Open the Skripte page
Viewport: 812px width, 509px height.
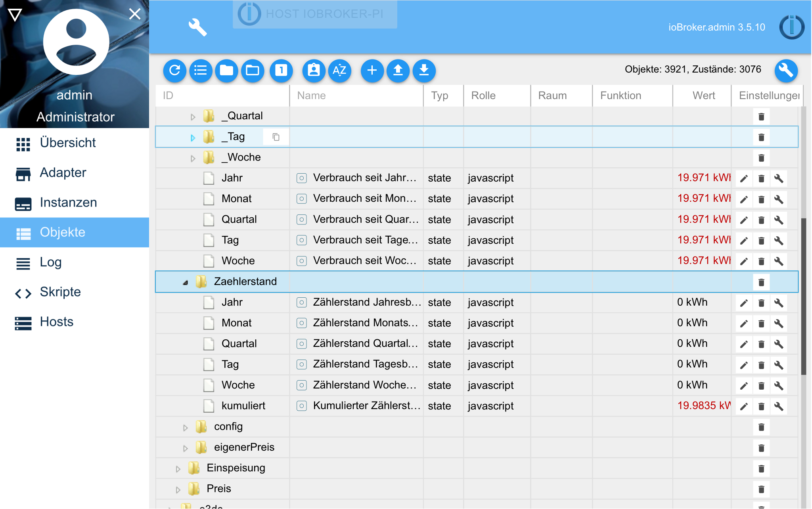75,292
